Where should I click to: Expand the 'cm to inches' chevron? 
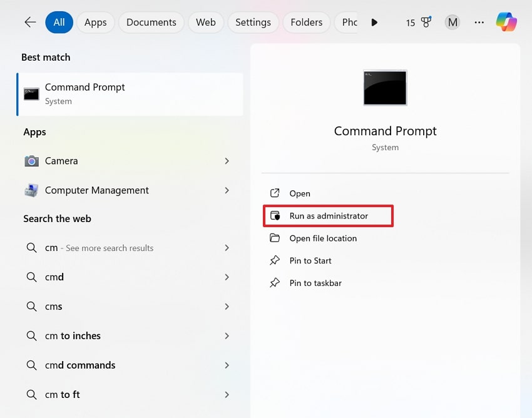coord(227,336)
